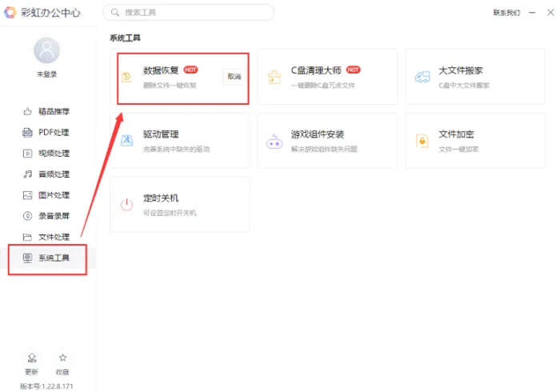Click description C盘中大文件搬家
The image size is (560, 392).
(x=464, y=86)
